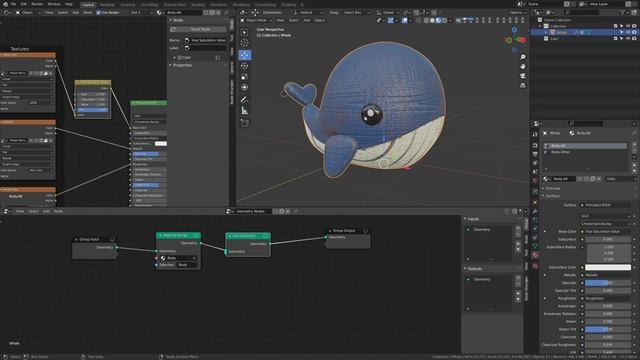640x360 pixels.
Task: Select the 3D Cursor tool
Action: 244,43
